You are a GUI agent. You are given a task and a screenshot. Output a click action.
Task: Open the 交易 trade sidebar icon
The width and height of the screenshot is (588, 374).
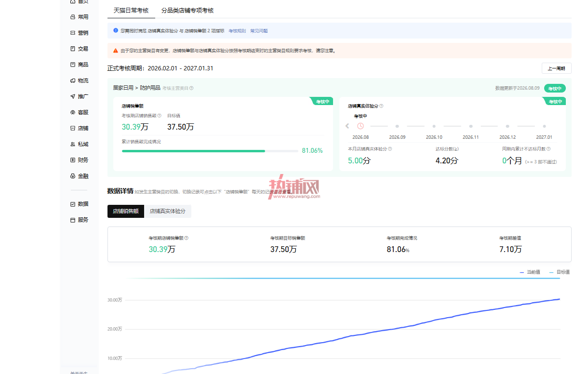pyautogui.click(x=73, y=49)
